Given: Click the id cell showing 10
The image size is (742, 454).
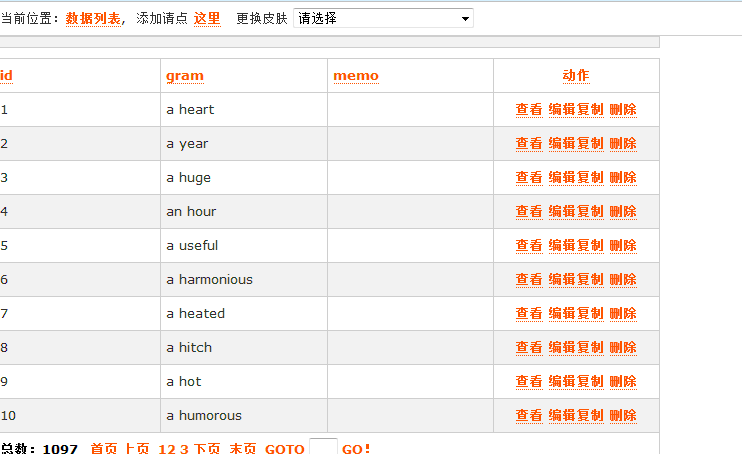Looking at the screenshot, I should pos(80,416).
